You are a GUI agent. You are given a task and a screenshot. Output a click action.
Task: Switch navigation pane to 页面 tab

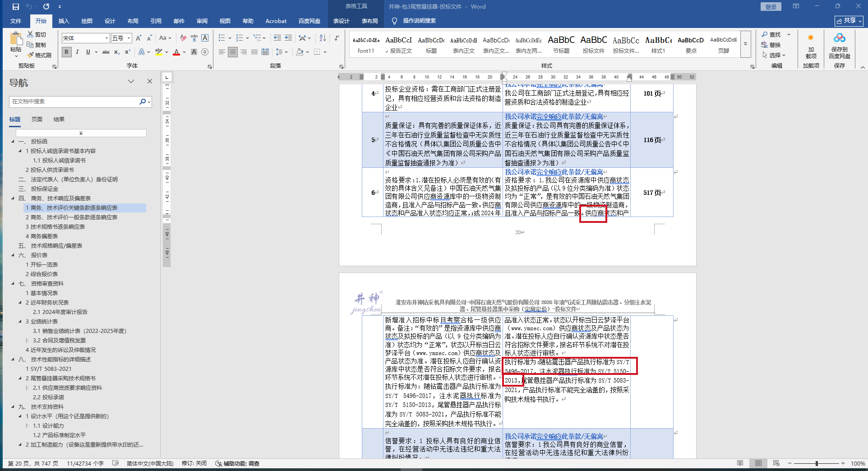37,119
